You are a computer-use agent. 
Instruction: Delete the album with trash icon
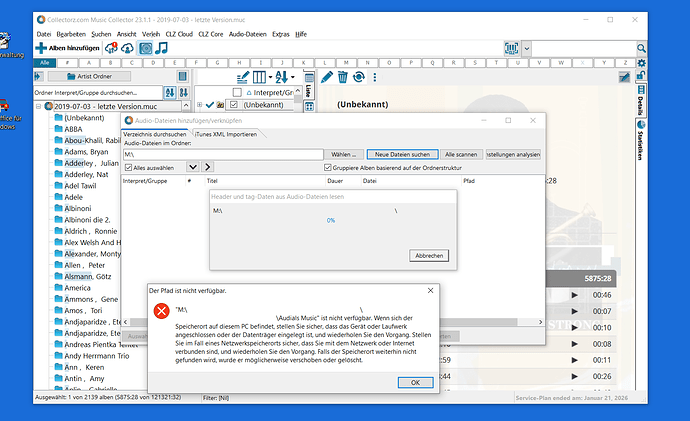(342, 77)
